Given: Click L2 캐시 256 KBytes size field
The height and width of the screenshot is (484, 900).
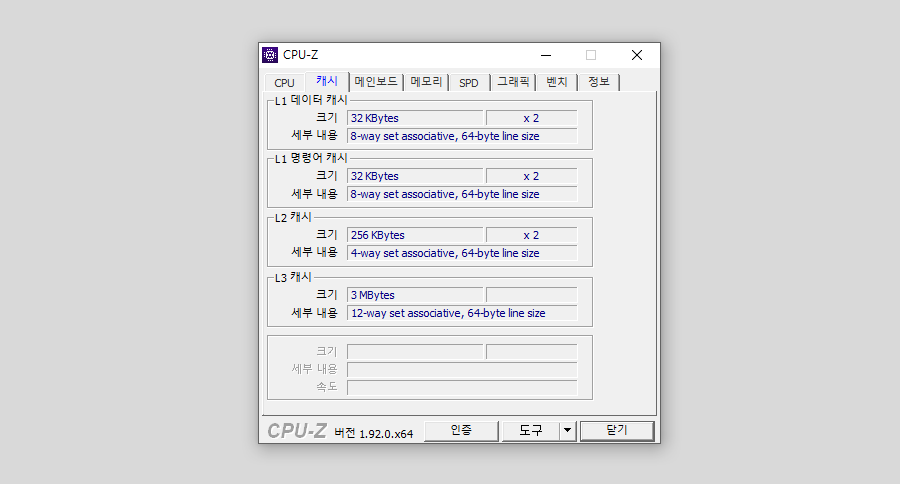Looking at the screenshot, I should [415, 235].
